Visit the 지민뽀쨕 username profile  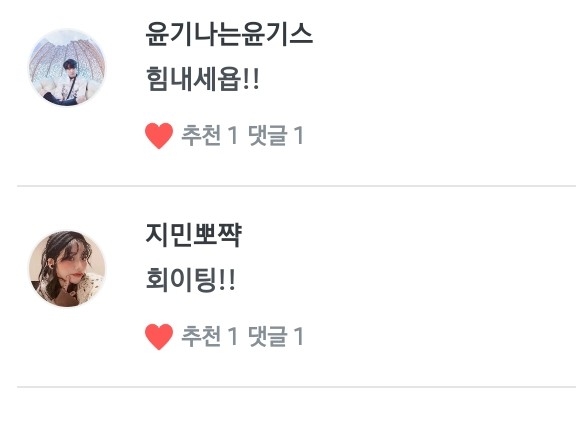click(x=194, y=235)
